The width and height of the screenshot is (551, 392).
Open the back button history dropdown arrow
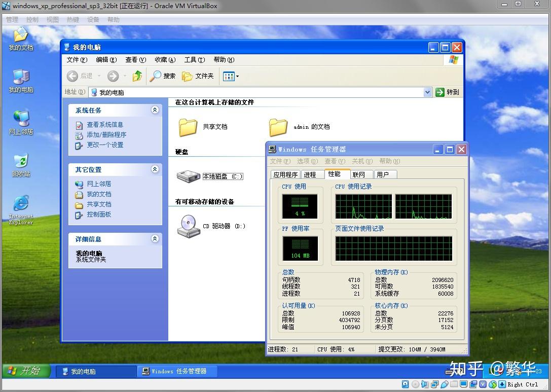tap(99, 76)
